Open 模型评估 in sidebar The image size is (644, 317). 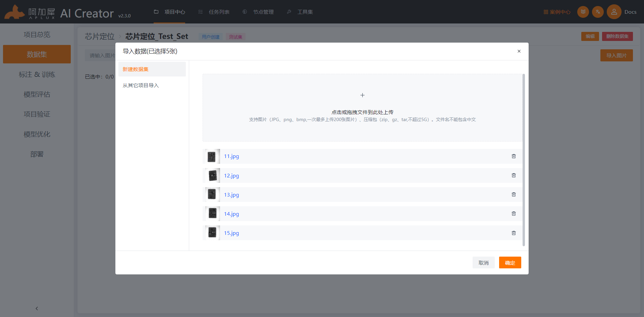tap(37, 94)
